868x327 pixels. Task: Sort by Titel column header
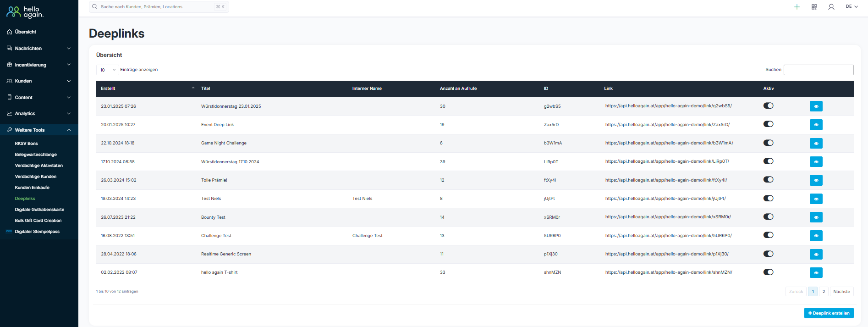pos(205,89)
